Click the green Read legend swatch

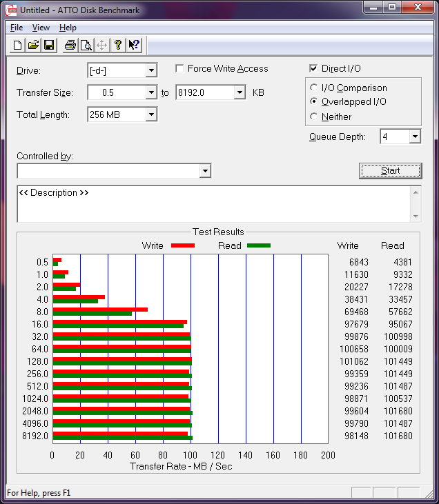click(259, 245)
